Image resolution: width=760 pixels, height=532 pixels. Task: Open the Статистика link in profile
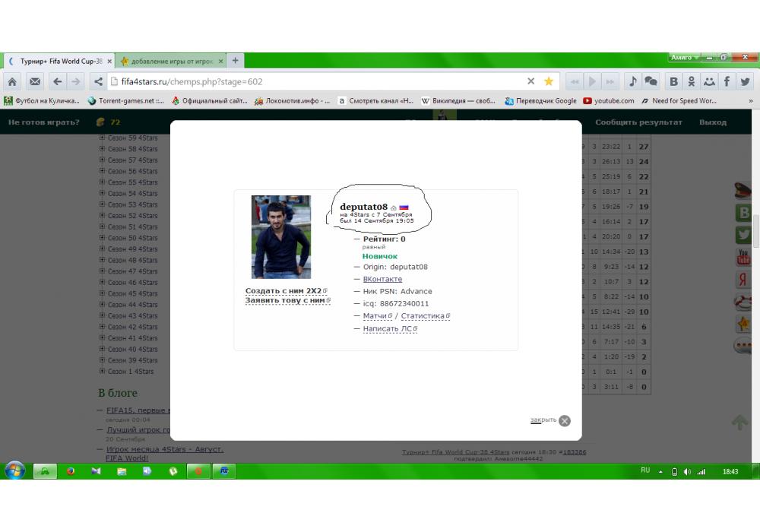[423, 315]
